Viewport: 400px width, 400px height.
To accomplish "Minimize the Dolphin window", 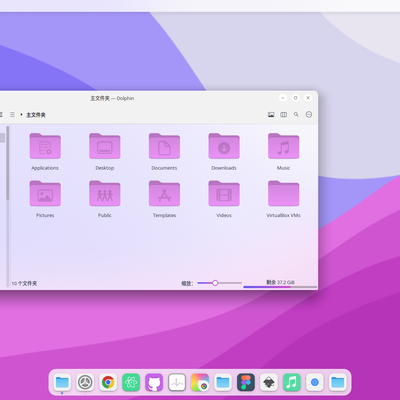I will tap(283, 98).
